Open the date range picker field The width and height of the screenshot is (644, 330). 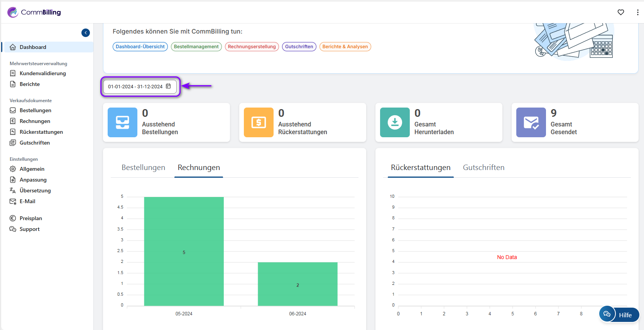(135, 87)
